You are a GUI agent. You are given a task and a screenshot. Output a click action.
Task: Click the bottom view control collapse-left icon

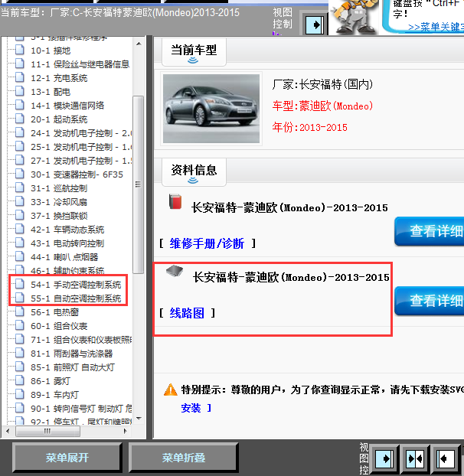click(446, 458)
